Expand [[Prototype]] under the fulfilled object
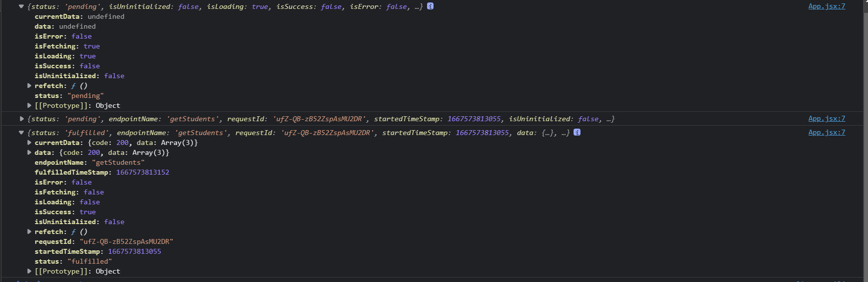 29,272
